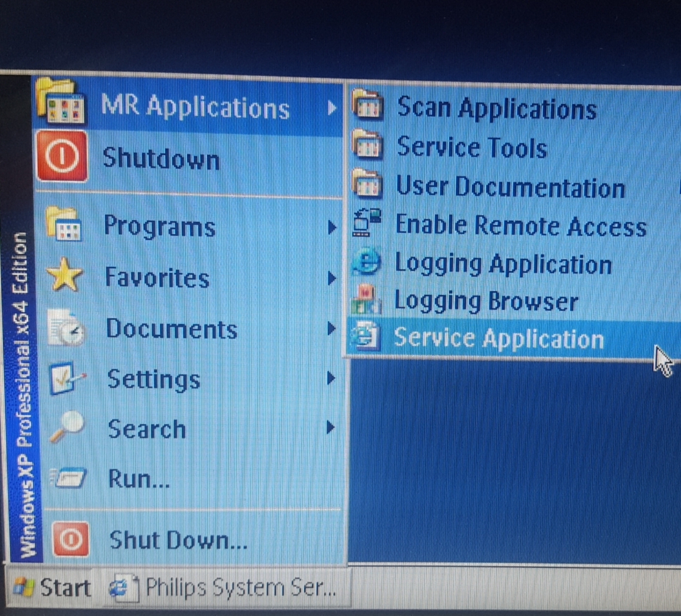Open the Settings menu entry

(x=191, y=378)
